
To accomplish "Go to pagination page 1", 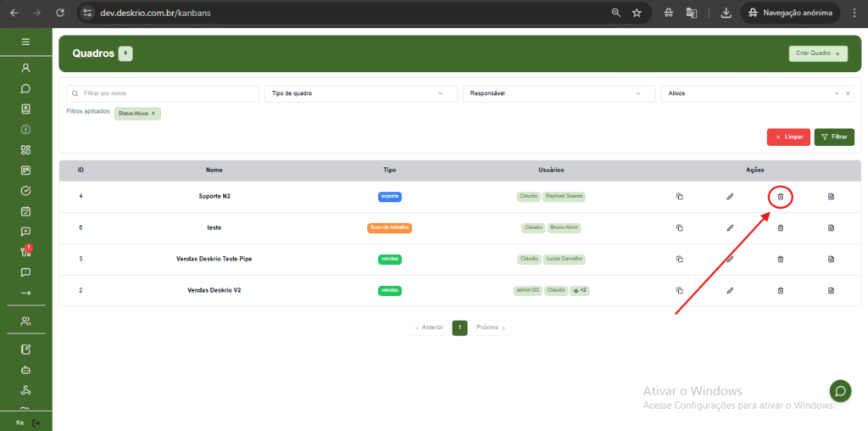I will pos(459,327).
